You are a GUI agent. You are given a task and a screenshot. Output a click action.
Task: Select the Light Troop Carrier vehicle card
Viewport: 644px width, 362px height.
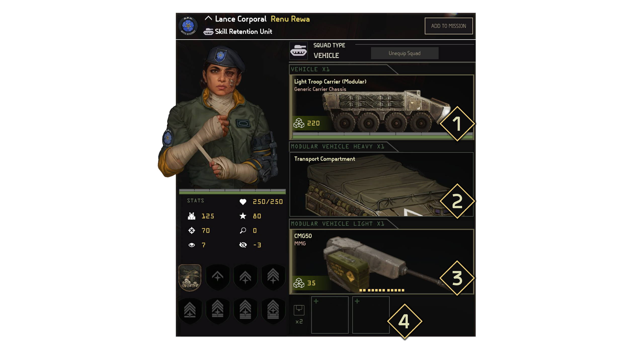pyautogui.click(x=382, y=107)
